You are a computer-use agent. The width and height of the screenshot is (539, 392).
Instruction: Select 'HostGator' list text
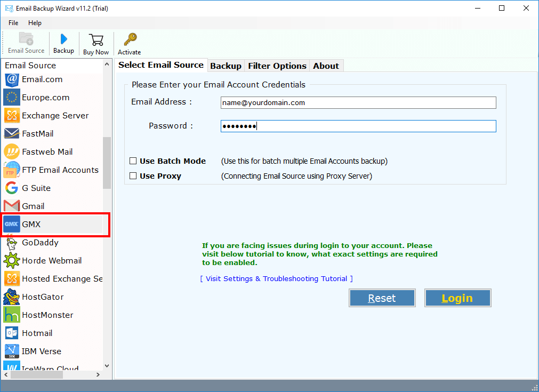[43, 297]
